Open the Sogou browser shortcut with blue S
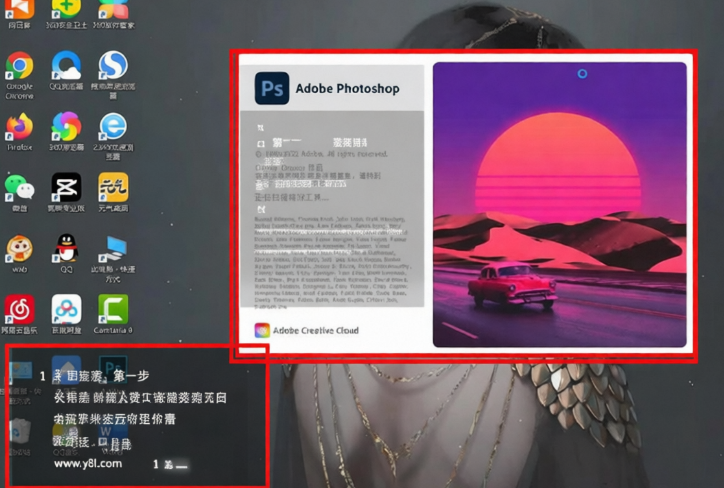Screen dimensions: 724x488 pos(113,66)
